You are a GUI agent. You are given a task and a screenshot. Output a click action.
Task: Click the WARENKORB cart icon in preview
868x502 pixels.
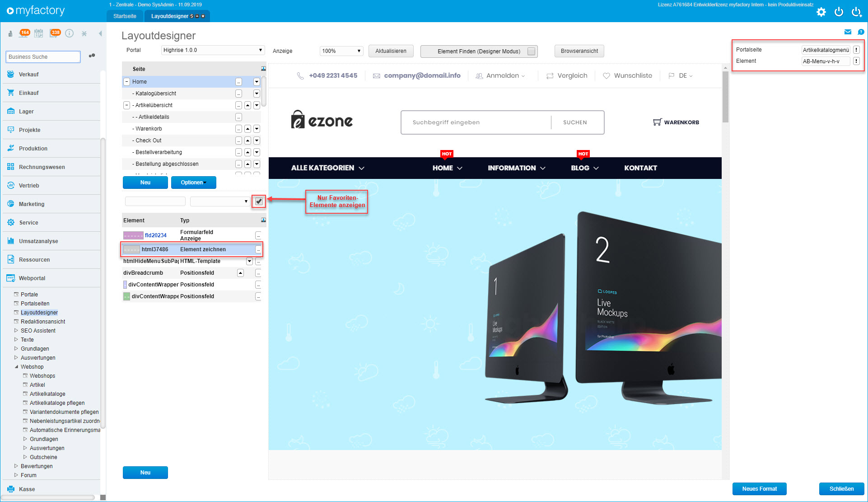point(657,122)
